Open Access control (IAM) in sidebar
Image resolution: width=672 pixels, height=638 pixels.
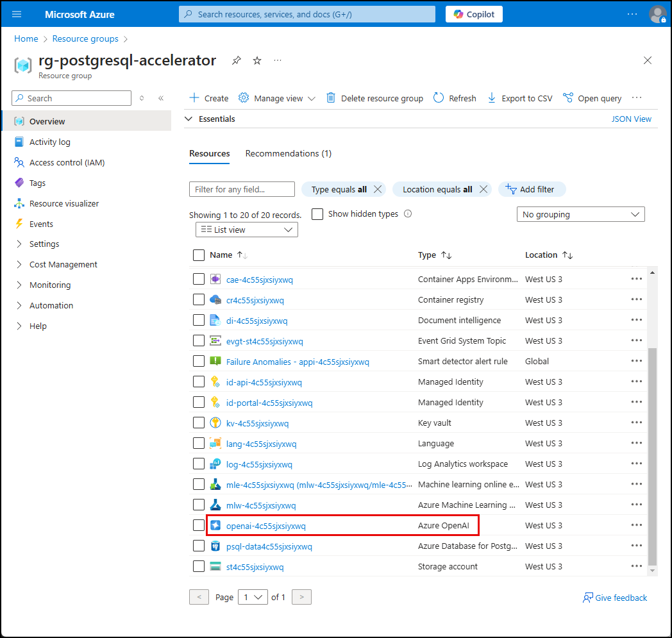point(67,162)
